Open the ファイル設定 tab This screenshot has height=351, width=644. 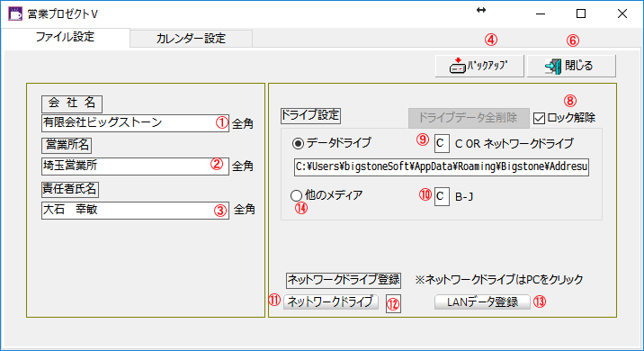point(66,37)
